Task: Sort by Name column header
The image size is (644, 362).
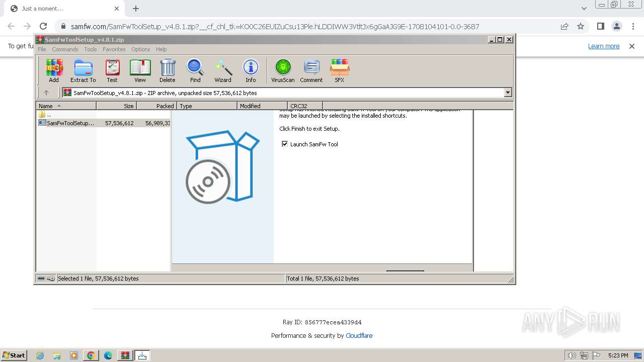Action: [x=66, y=106]
